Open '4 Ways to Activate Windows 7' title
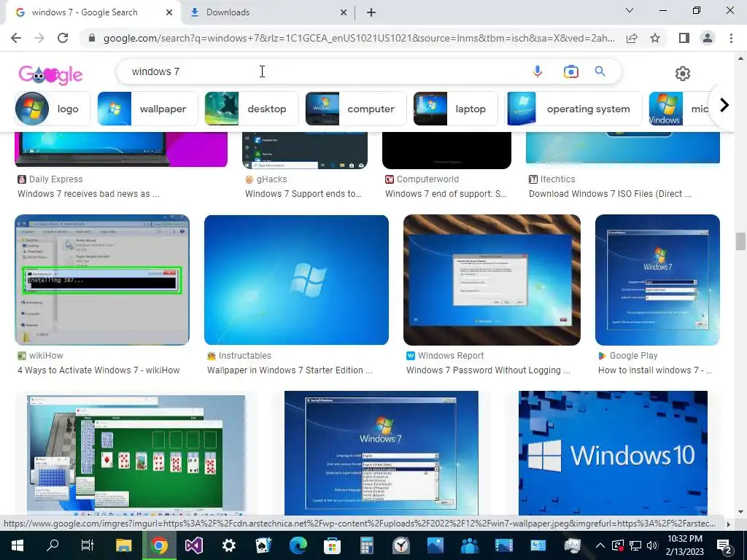The height and width of the screenshot is (560, 747). click(98, 370)
